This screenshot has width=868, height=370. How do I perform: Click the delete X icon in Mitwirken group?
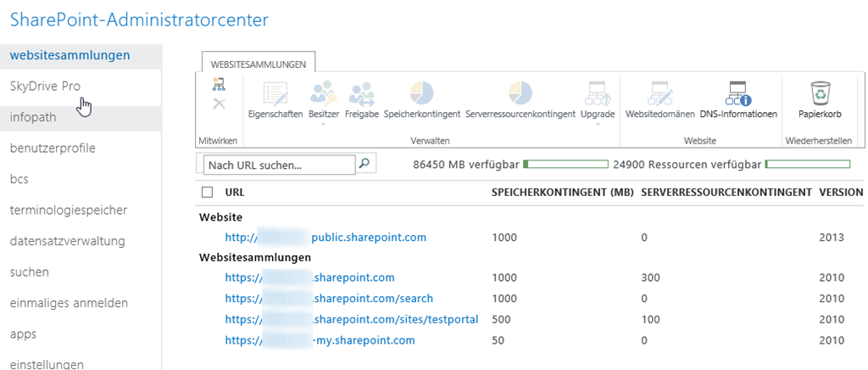tap(219, 104)
